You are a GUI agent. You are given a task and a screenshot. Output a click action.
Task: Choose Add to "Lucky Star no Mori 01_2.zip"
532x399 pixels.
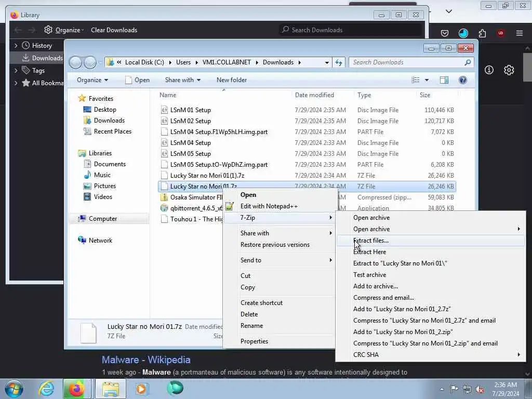tap(431, 332)
